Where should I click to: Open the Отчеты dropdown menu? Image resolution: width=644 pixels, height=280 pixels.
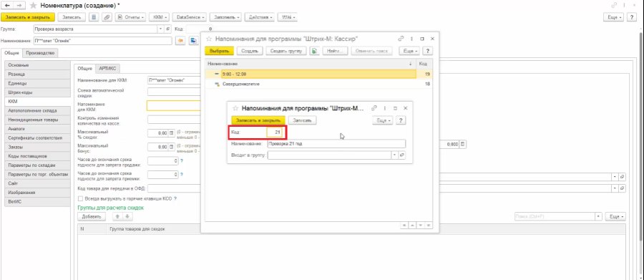(131, 17)
